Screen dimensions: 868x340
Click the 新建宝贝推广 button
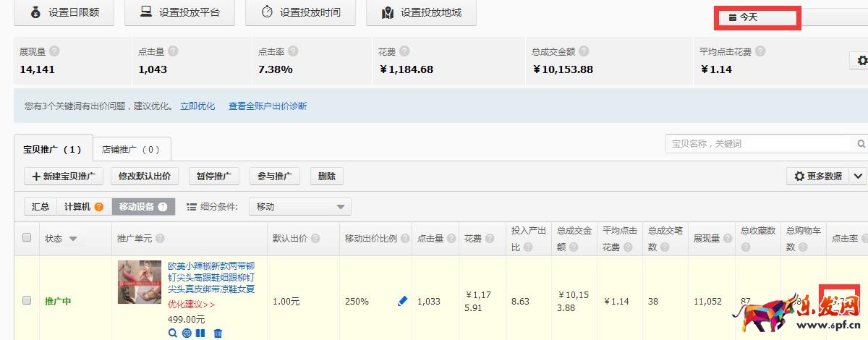[x=64, y=176]
